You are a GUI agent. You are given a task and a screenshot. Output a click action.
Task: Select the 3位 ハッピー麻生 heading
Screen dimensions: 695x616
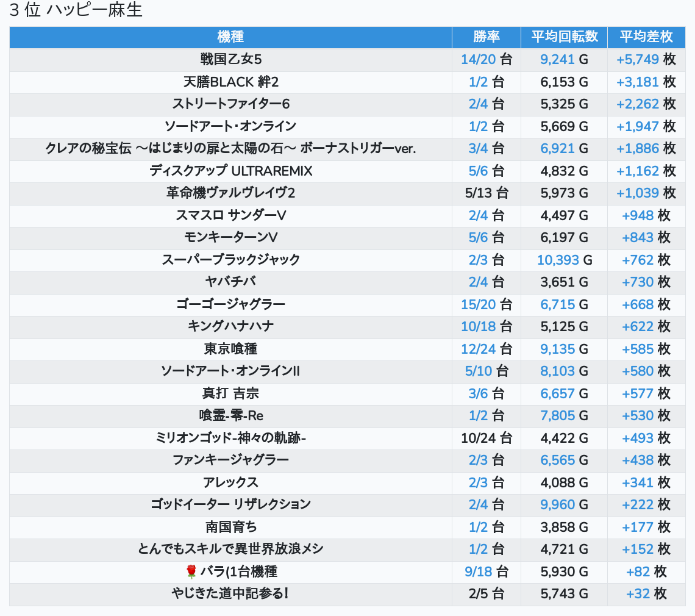pyautogui.click(x=76, y=10)
